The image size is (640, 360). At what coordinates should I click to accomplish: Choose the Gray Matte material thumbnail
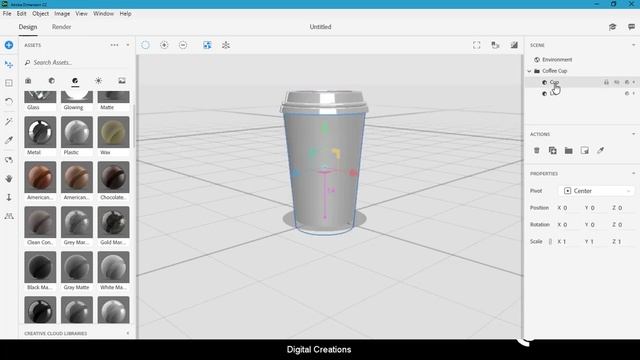pos(77,267)
